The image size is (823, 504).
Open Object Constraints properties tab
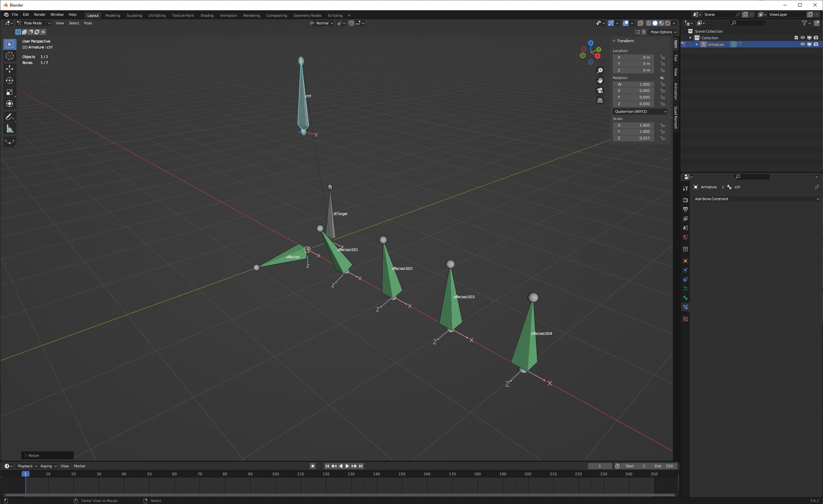(685, 280)
